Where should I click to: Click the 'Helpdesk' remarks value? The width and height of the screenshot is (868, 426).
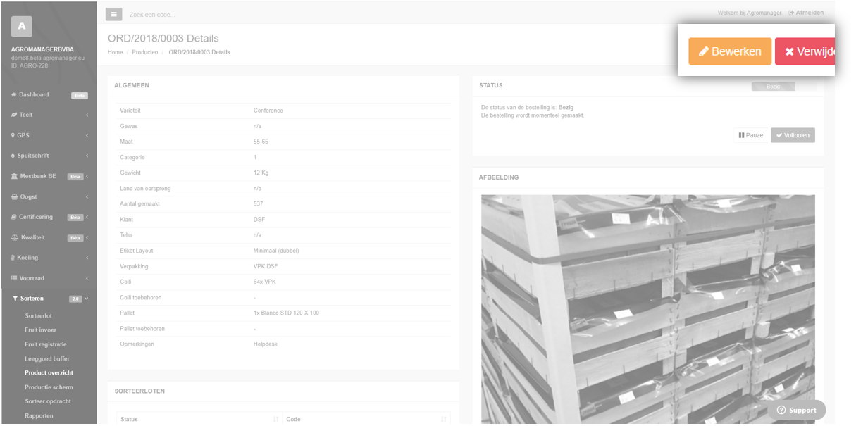pyautogui.click(x=266, y=344)
